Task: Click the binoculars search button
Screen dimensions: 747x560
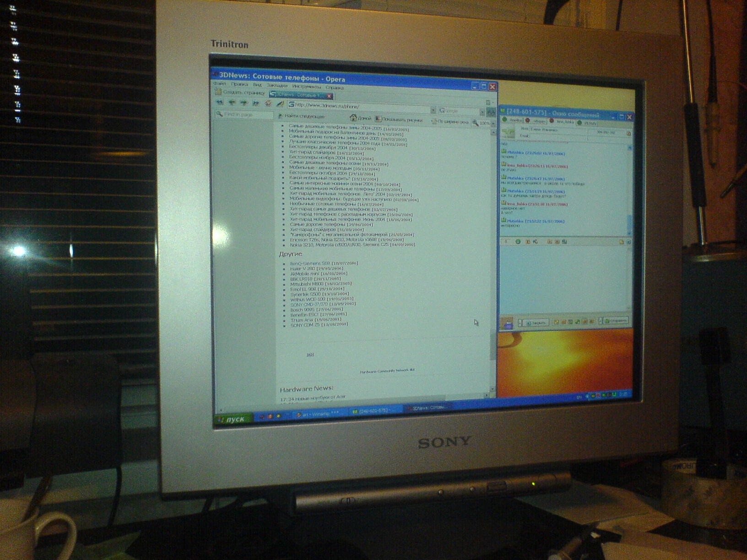Action: click(491, 113)
